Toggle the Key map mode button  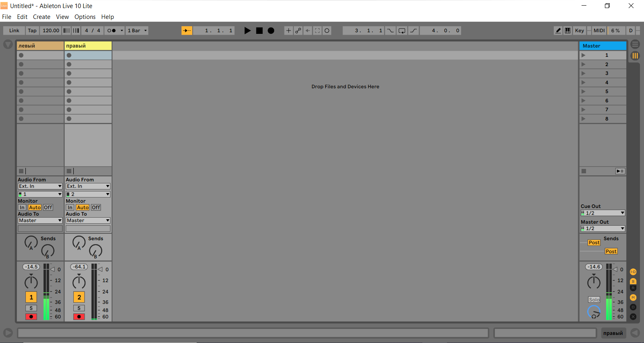click(580, 31)
